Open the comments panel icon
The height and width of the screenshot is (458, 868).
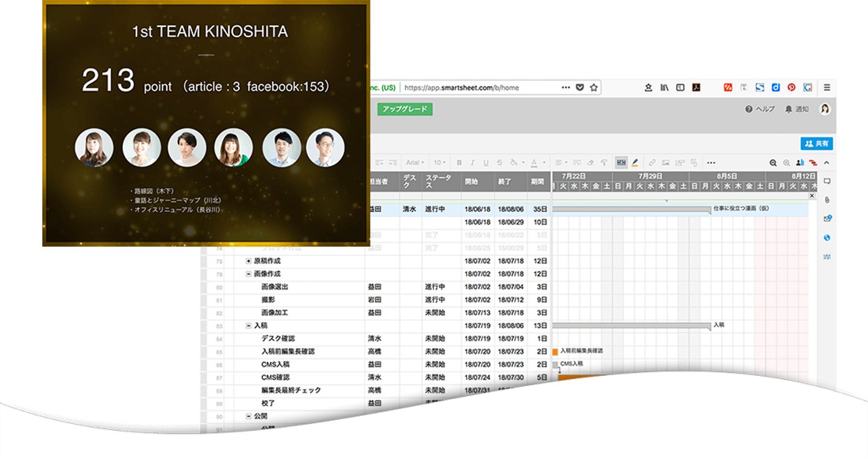click(x=827, y=181)
